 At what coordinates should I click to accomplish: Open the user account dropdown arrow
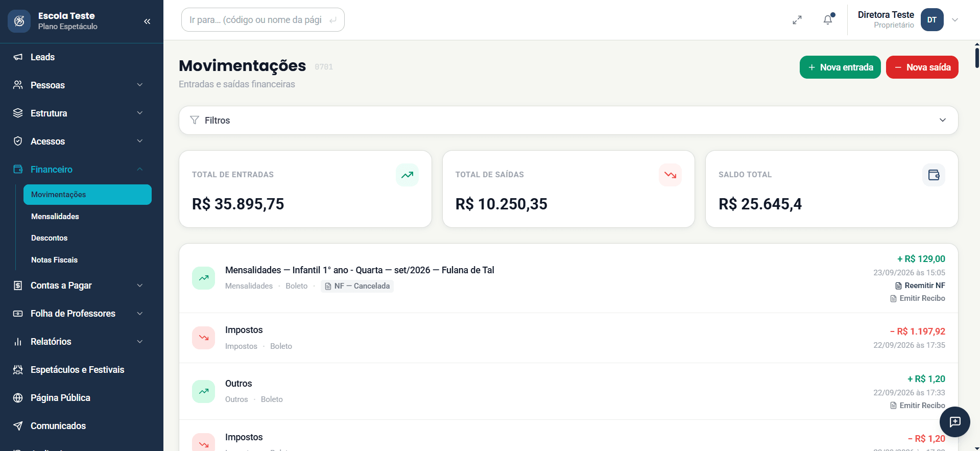[955, 20]
